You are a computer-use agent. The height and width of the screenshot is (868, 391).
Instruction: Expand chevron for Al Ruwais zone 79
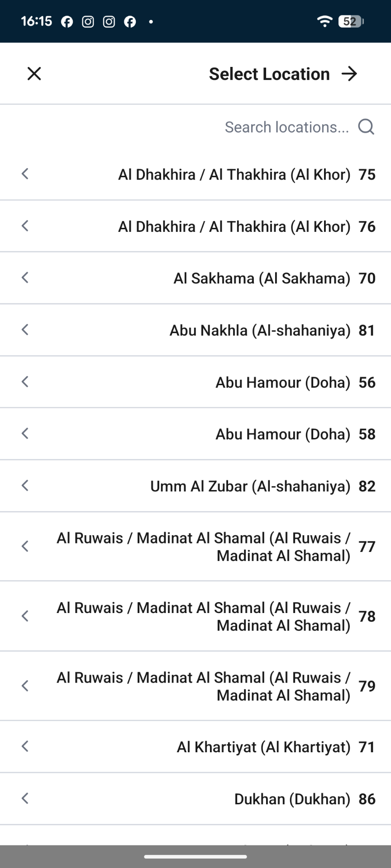[25, 686]
